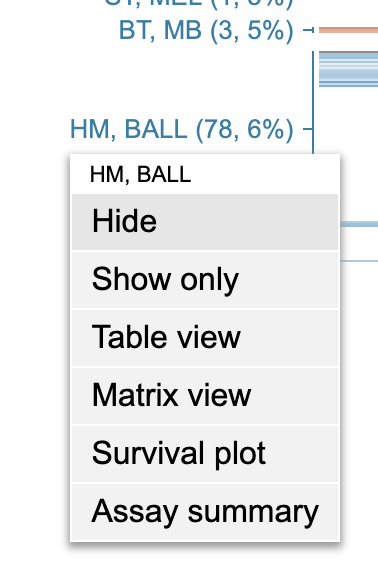
Task: Click the thin blue line right of Show only
Action: [359, 260]
